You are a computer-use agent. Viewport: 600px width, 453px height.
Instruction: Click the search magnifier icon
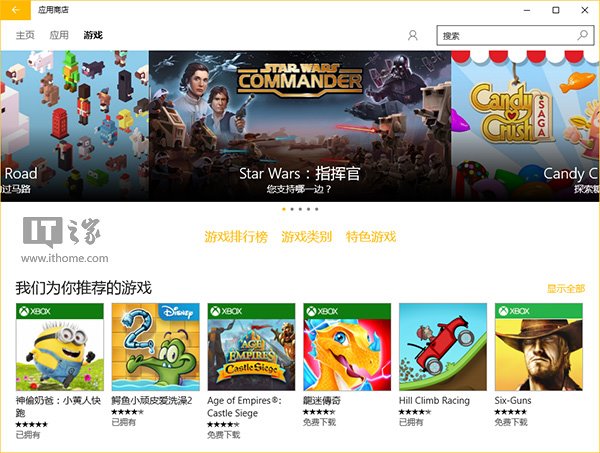(x=582, y=36)
